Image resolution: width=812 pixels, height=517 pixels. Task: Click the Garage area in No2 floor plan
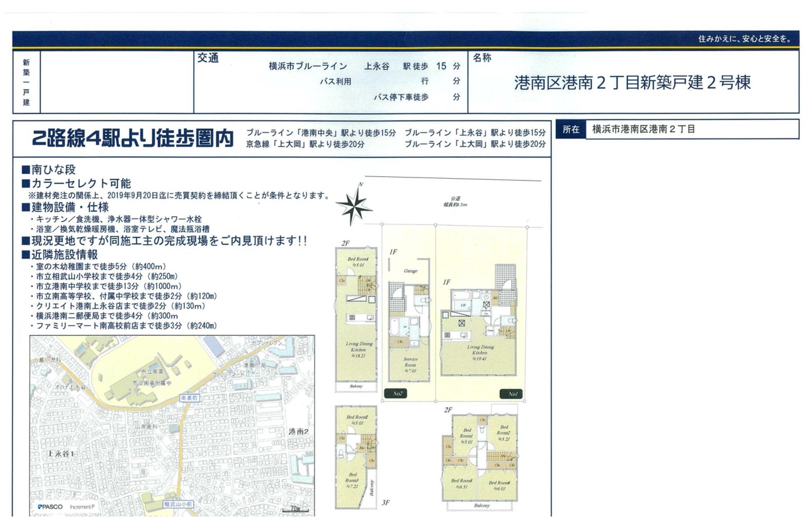coord(410,271)
